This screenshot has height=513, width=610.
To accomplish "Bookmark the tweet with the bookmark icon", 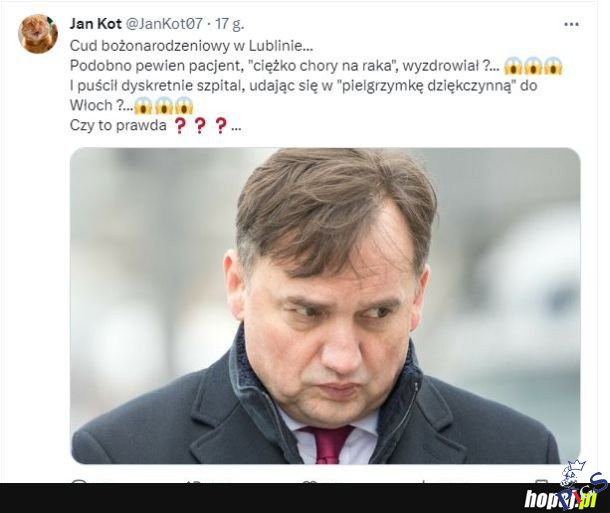I will tap(542, 482).
